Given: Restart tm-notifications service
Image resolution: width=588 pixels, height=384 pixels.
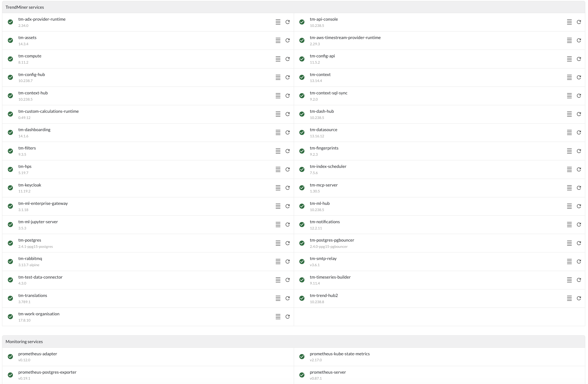Looking at the screenshot, I should (579, 224).
